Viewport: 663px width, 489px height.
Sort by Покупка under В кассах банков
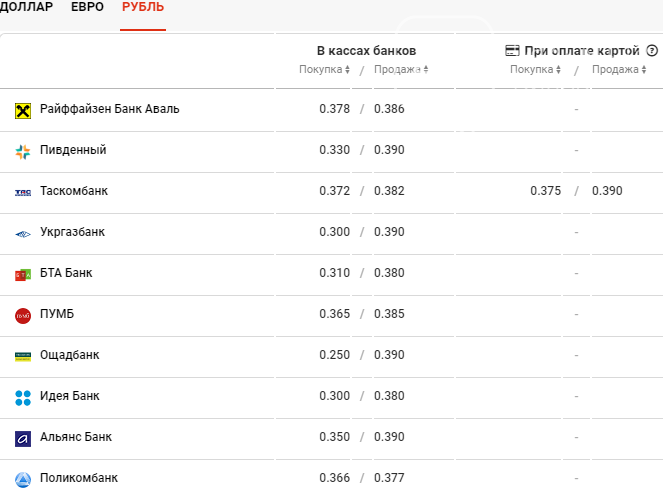[324, 69]
